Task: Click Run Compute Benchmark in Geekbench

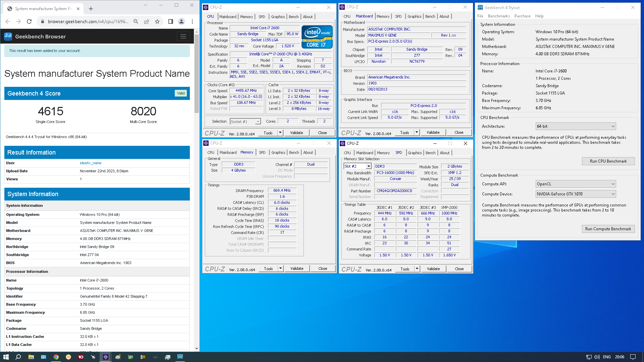Action: click(608, 229)
